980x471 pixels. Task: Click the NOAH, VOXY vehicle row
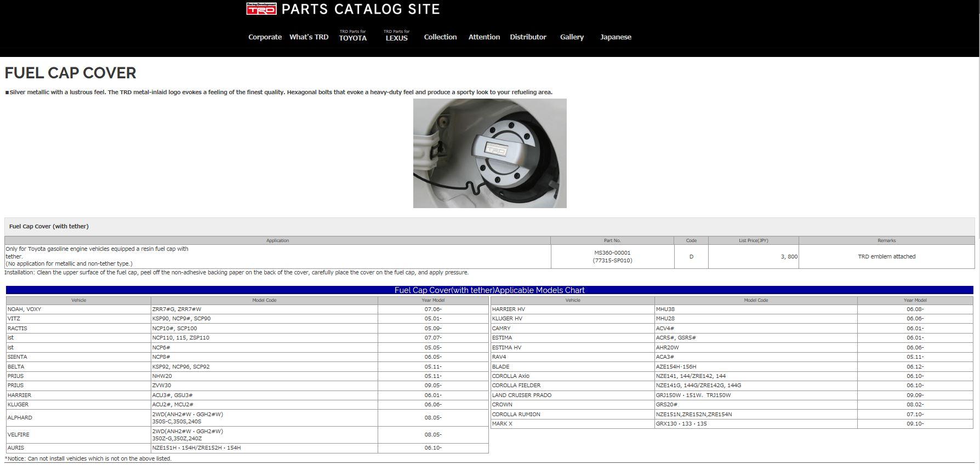point(247,309)
